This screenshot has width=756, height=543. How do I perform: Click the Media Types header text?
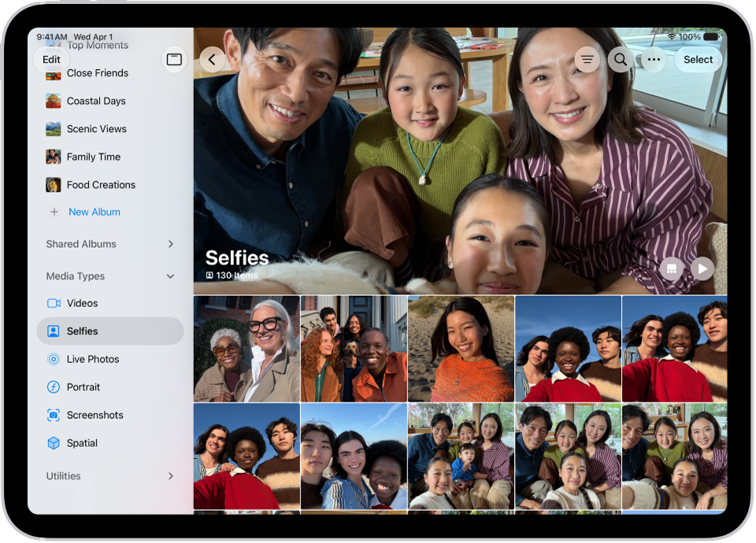(76, 276)
